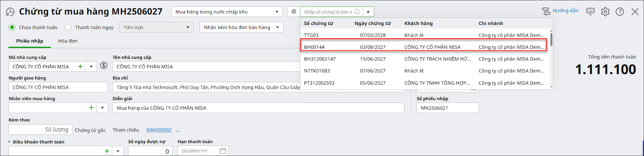Open the settings gear beside the voucher search
The image size is (644, 156).
[x=294, y=12]
